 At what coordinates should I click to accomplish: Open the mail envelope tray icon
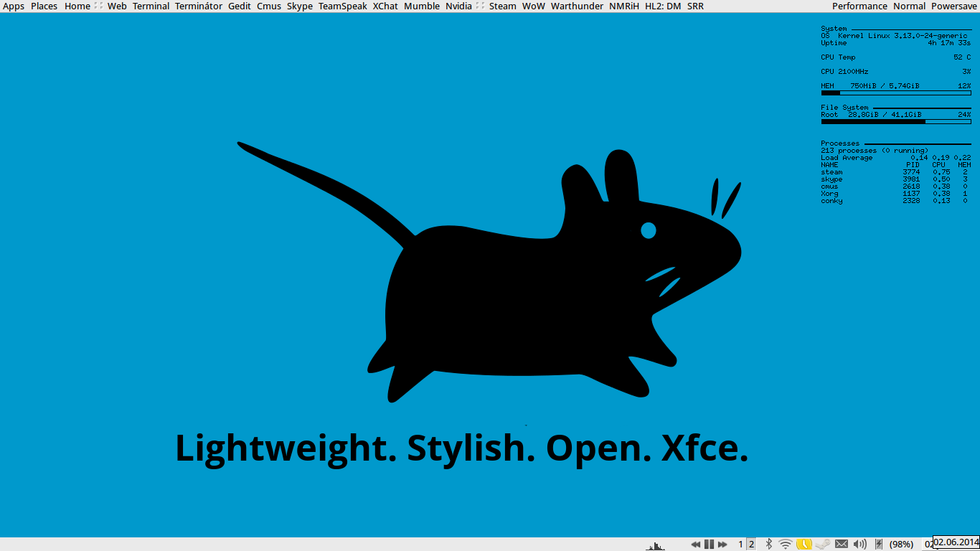842,544
